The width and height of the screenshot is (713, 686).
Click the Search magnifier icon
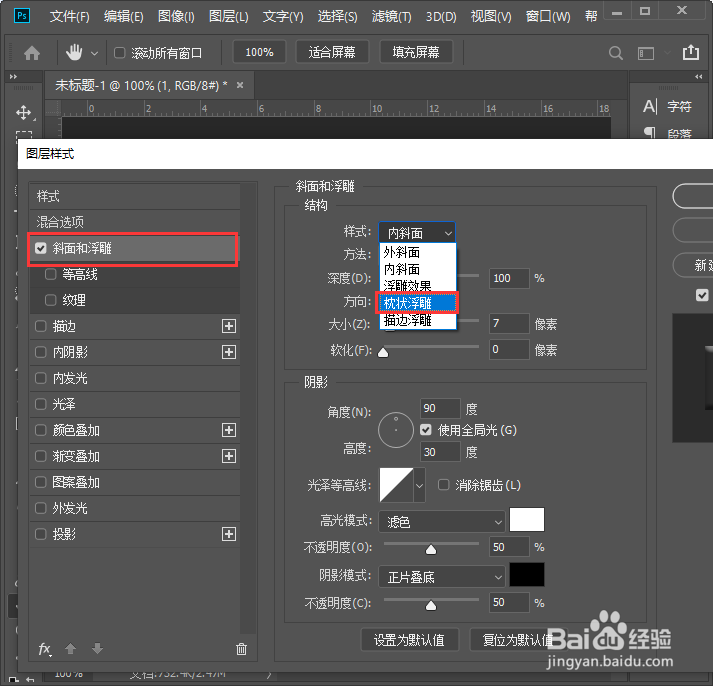tap(616, 53)
